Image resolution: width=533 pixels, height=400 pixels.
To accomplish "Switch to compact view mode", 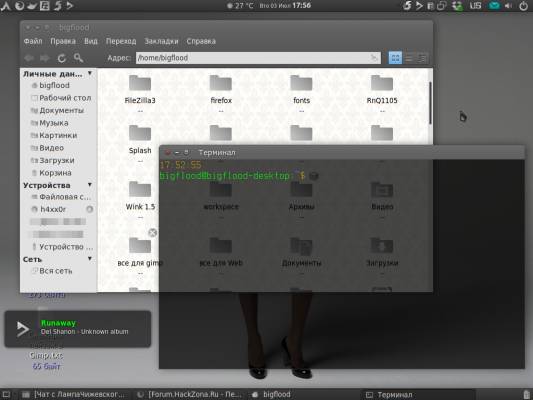I will point(422,58).
